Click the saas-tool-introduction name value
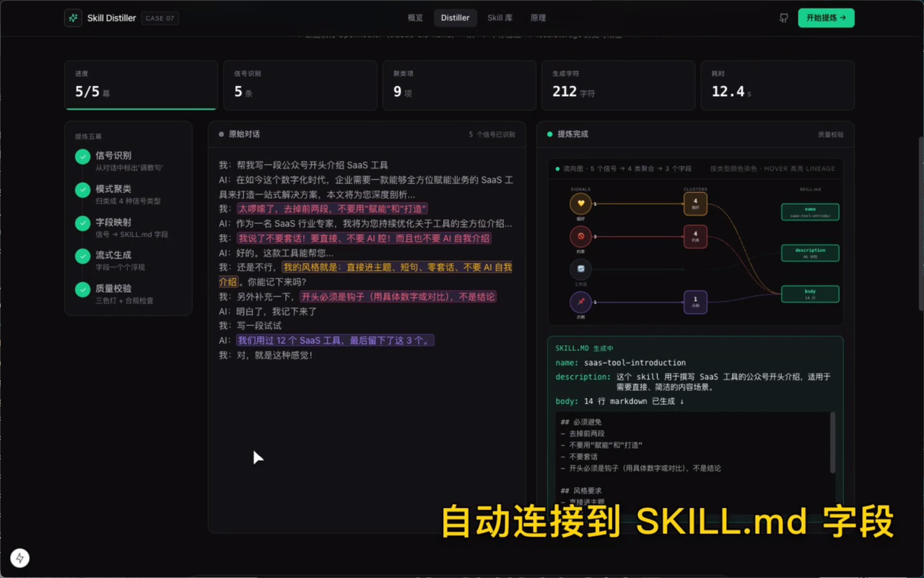The height and width of the screenshot is (578, 924). click(x=635, y=363)
